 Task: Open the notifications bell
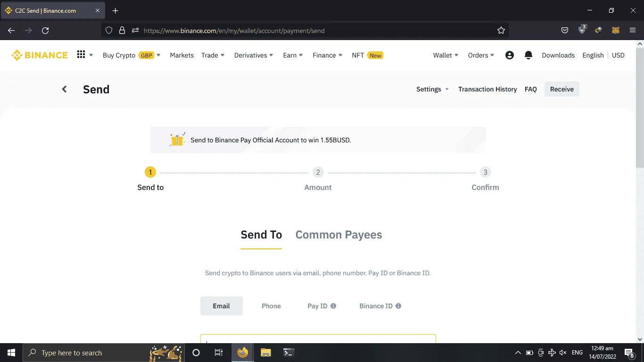point(528,55)
